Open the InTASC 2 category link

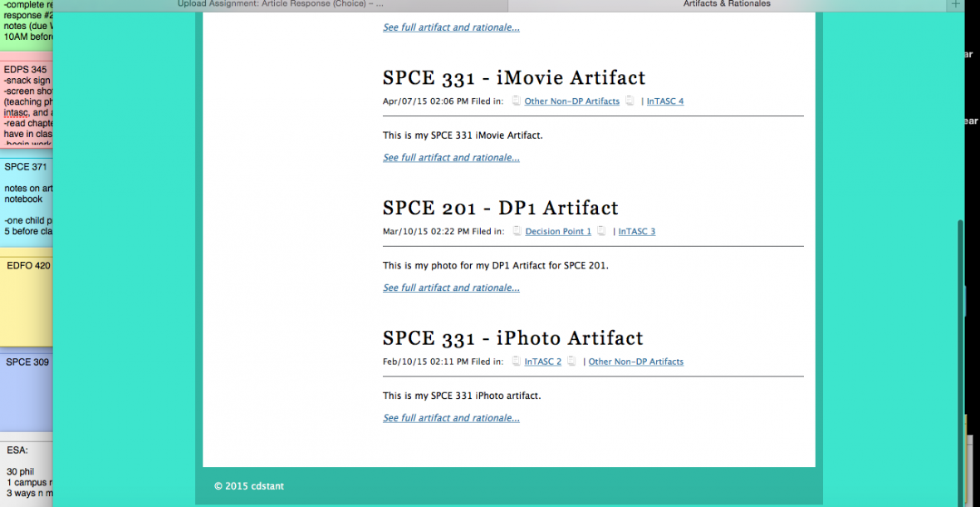click(542, 362)
